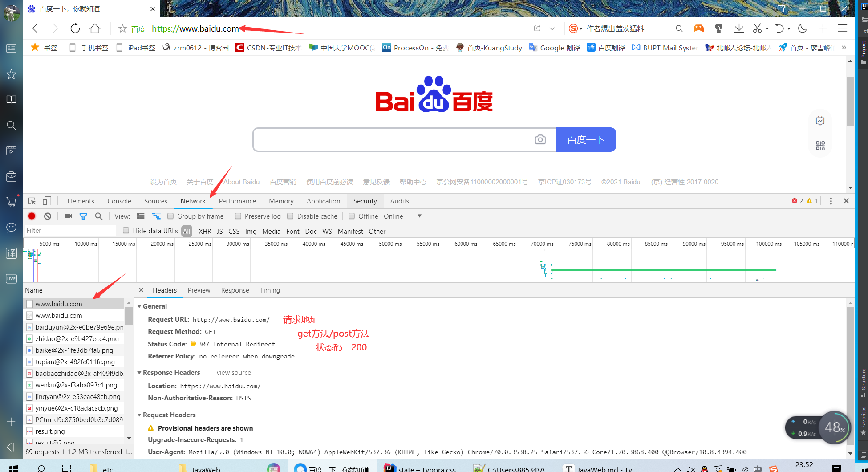Filter requests by XHR
868x472 pixels.
205,232
